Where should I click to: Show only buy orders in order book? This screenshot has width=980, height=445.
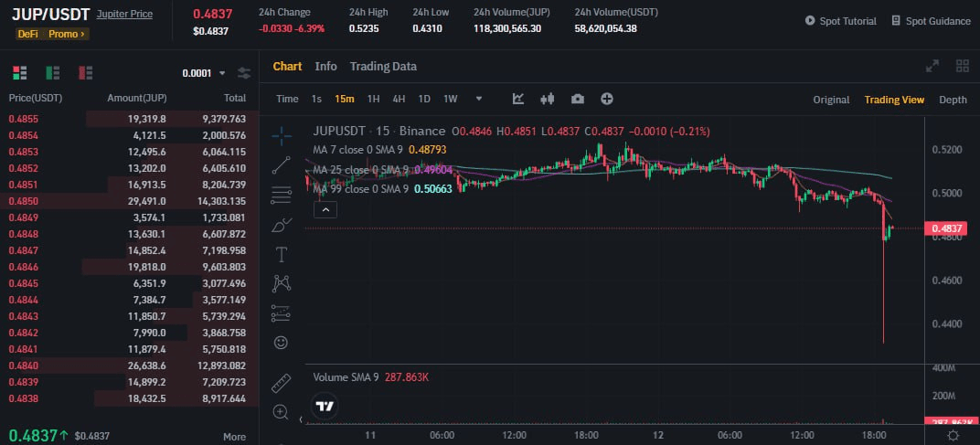(53, 72)
